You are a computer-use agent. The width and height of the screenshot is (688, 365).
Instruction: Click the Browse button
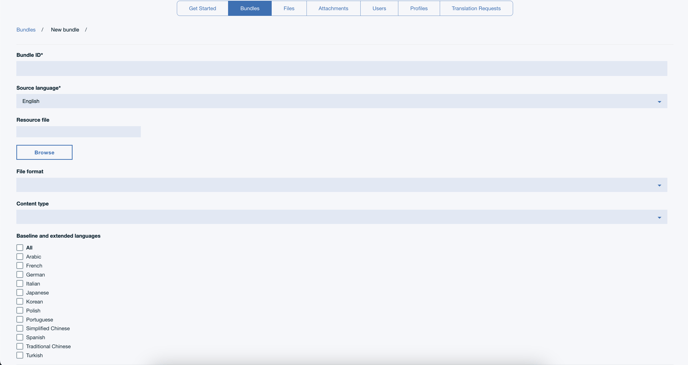coord(44,152)
